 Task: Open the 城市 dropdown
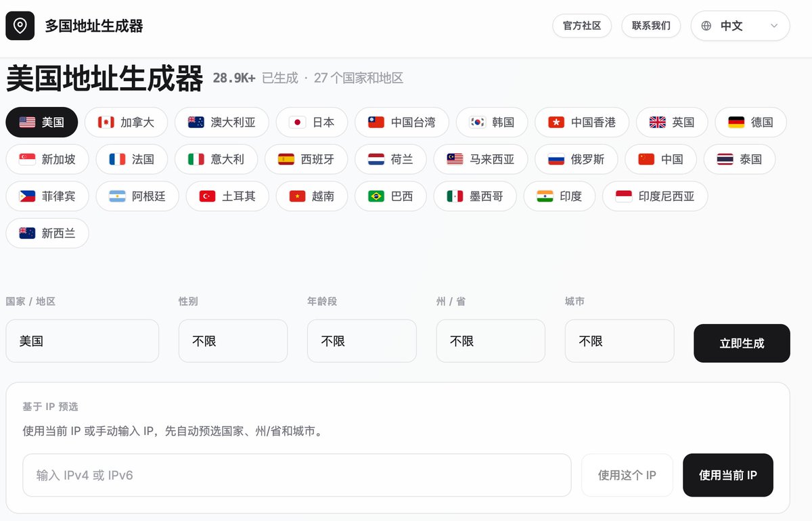[x=620, y=341]
